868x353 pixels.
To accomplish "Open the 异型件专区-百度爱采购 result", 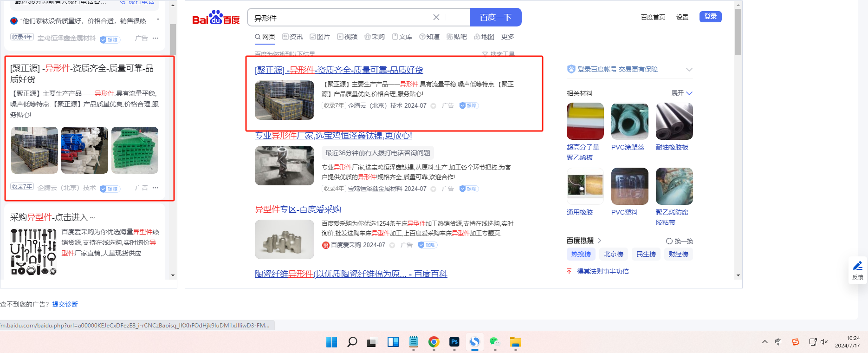I will point(298,209).
